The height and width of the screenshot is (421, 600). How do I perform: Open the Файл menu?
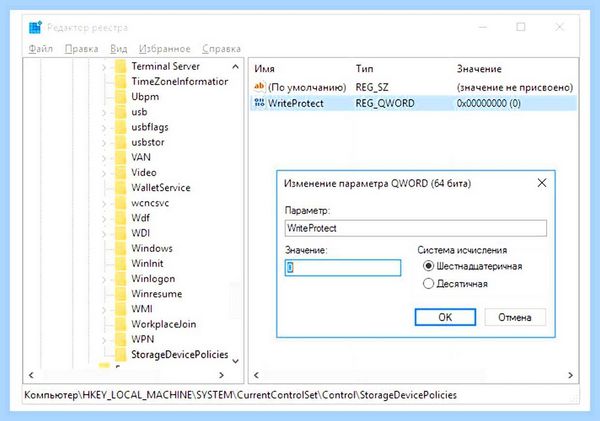coord(41,49)
